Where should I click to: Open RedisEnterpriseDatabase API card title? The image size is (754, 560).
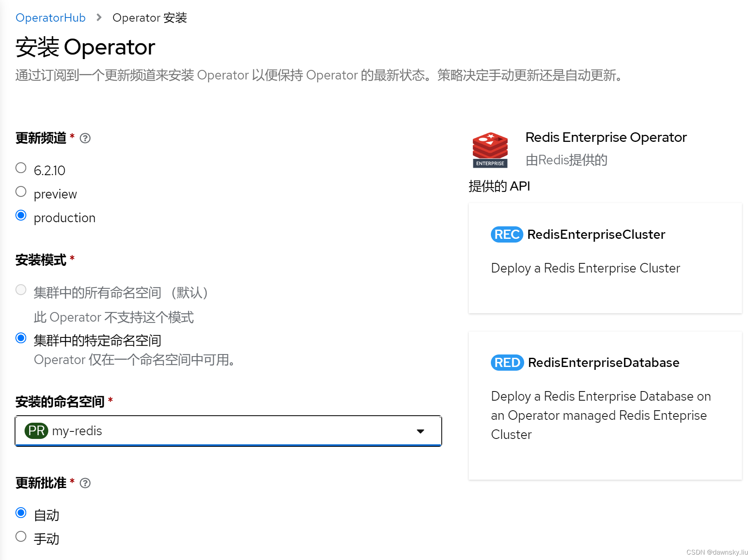604,363
